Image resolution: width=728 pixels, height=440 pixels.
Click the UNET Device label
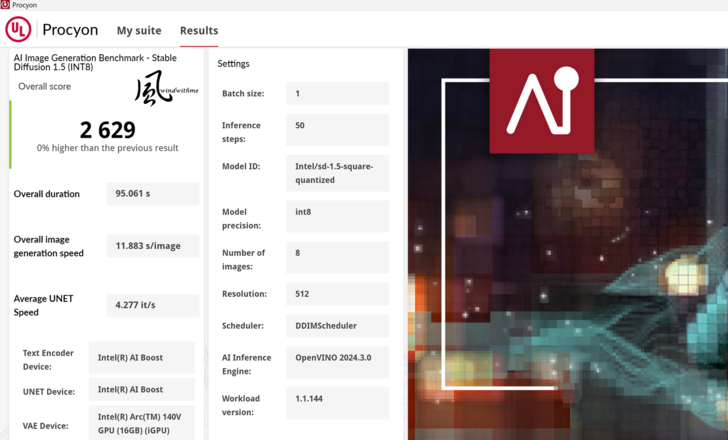tap(49, 392)
